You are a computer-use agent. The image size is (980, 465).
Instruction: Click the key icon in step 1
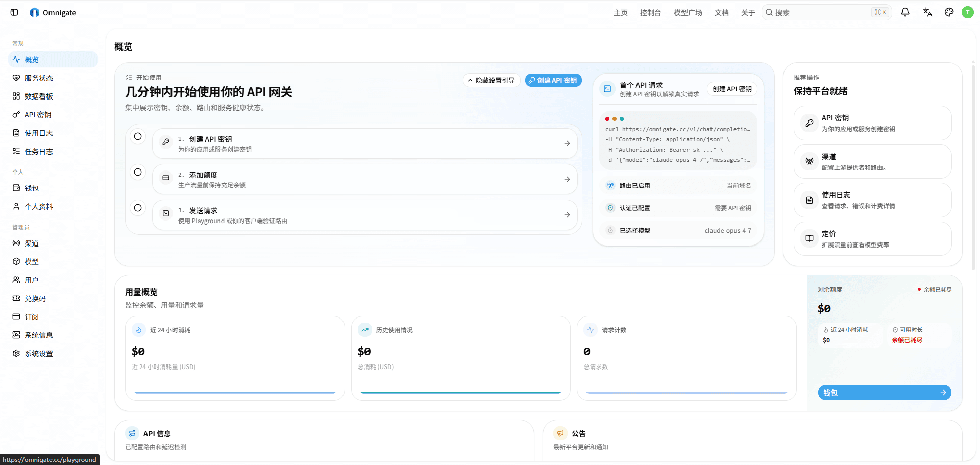pyautogui.click(x=166, y=142)
